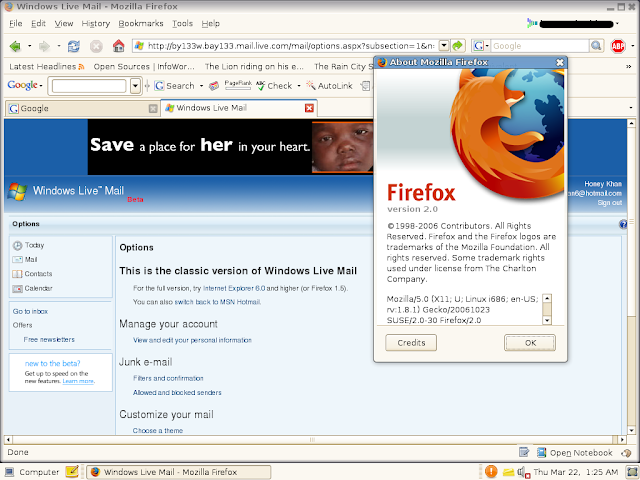The image size is (640, 480).
Task: Go back with the green back arrow
Action: pos(16,46)
